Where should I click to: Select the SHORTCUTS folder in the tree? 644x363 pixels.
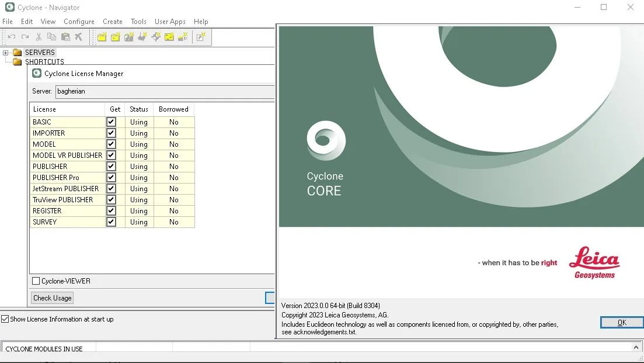click(x=44, y=61)
